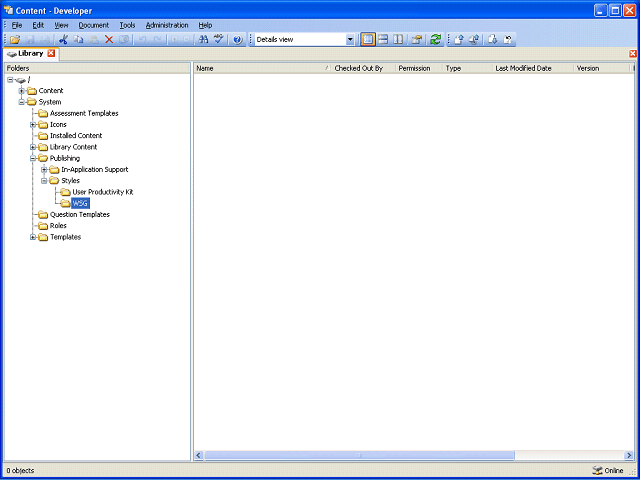Open the Document menu
This screenshot has height=480, width=640.
point(94,25)
